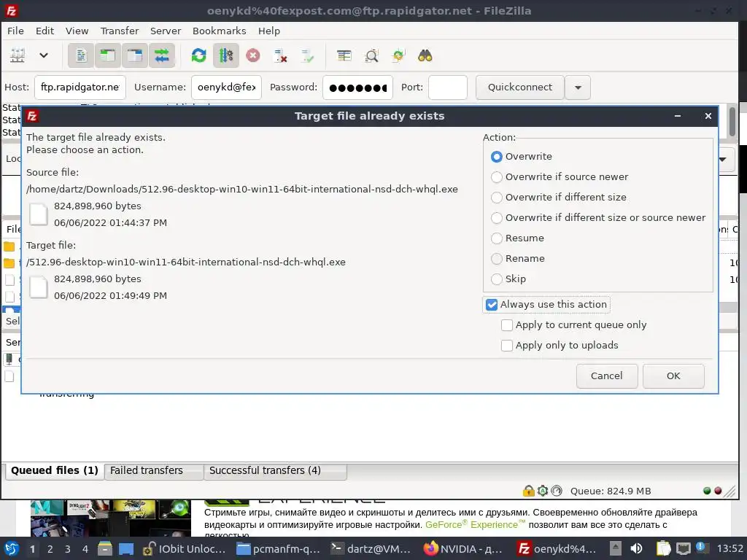Toggle processing of the transfer queue
The image size is (747, 560).
click(x=226, y=55)
